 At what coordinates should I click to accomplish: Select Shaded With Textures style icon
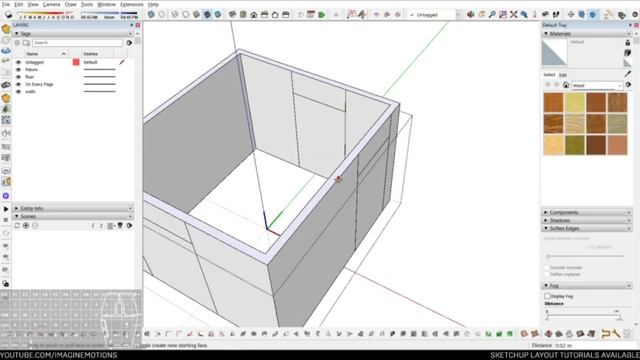pos(207,14)
